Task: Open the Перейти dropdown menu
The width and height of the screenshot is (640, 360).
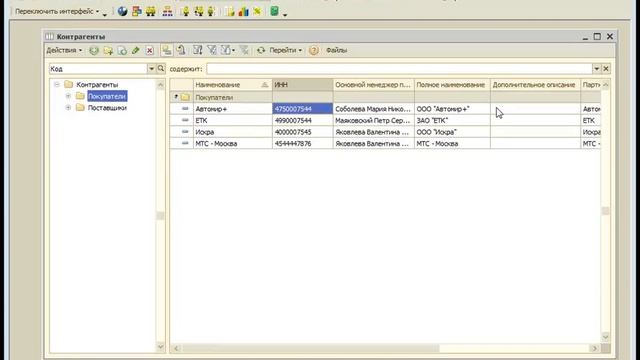Action: pyautogui.click(x=285, y=50)
